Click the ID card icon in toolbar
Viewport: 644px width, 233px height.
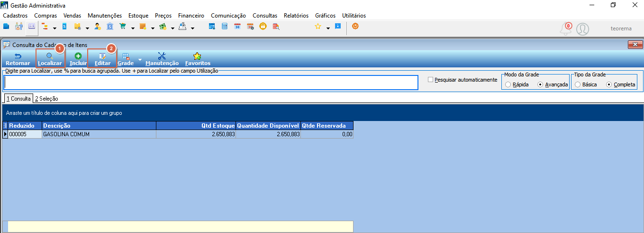31,27
